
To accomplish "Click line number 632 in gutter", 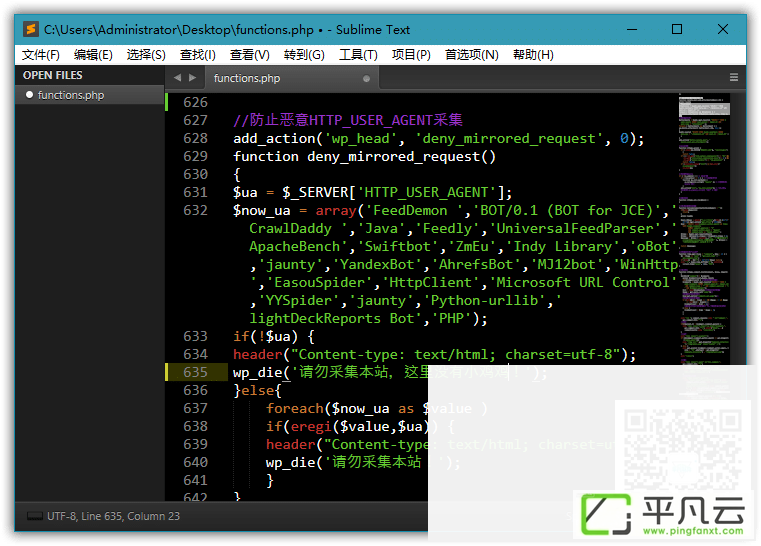I will click(195, 211).
